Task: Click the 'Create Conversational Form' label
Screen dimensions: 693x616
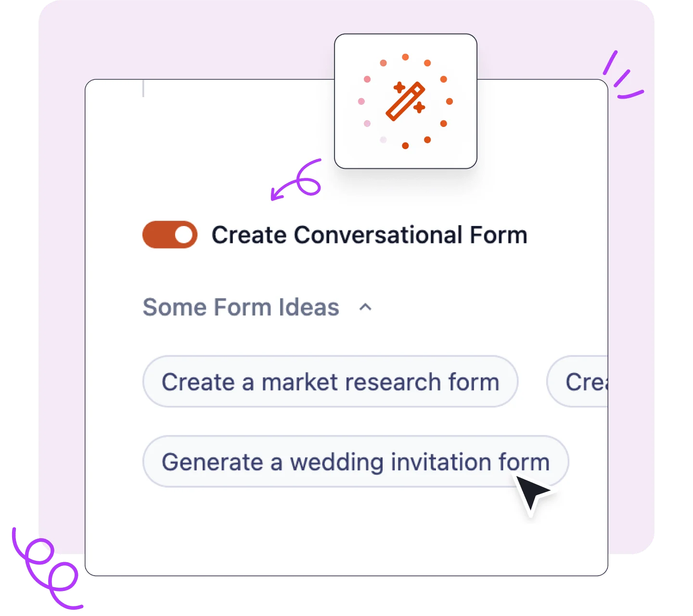Action: [x=369, y=235]
